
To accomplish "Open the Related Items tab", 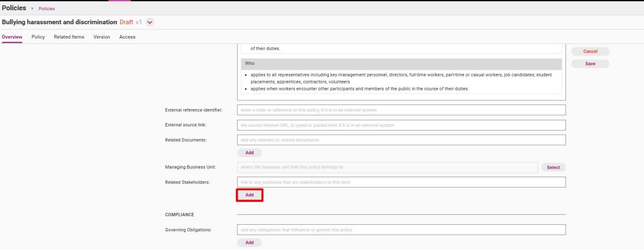I will click(69, 37).
